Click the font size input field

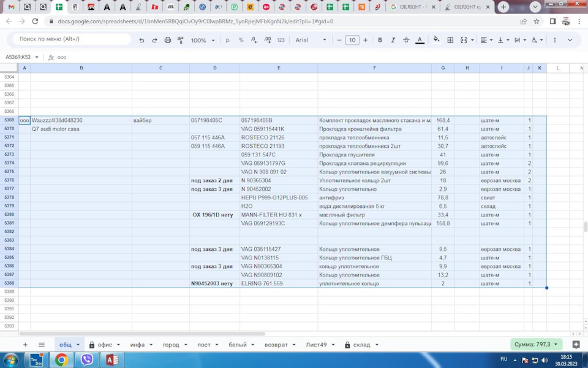(x=352, y=40)
